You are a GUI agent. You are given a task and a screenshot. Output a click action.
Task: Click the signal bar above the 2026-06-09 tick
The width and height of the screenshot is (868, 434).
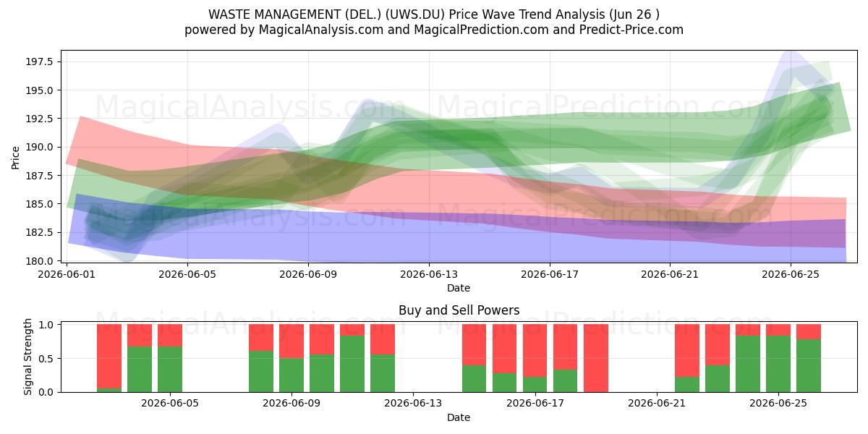(292, 358)
